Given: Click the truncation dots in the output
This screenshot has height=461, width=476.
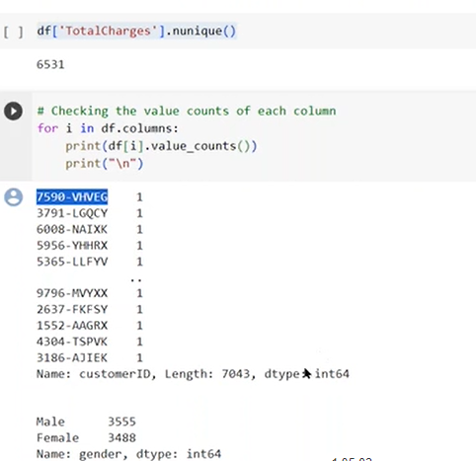Looking at the screenshot, I should [x=136, y=280].
